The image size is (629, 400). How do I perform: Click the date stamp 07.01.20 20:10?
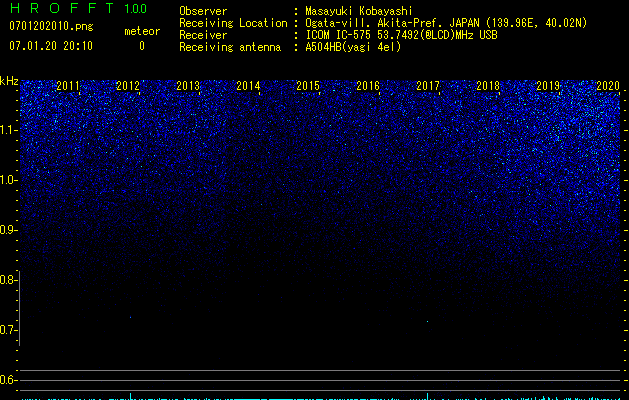pyautogui.click(x=51, y=46)
